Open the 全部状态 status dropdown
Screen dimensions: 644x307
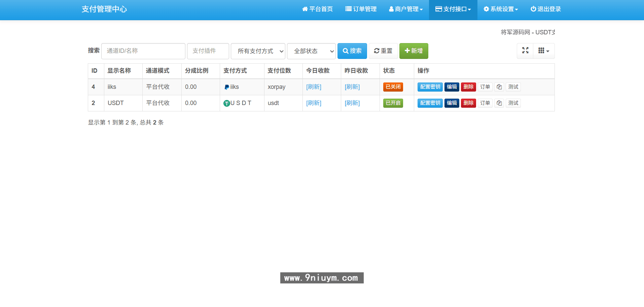pyautogui.click(x=311, y=51)
